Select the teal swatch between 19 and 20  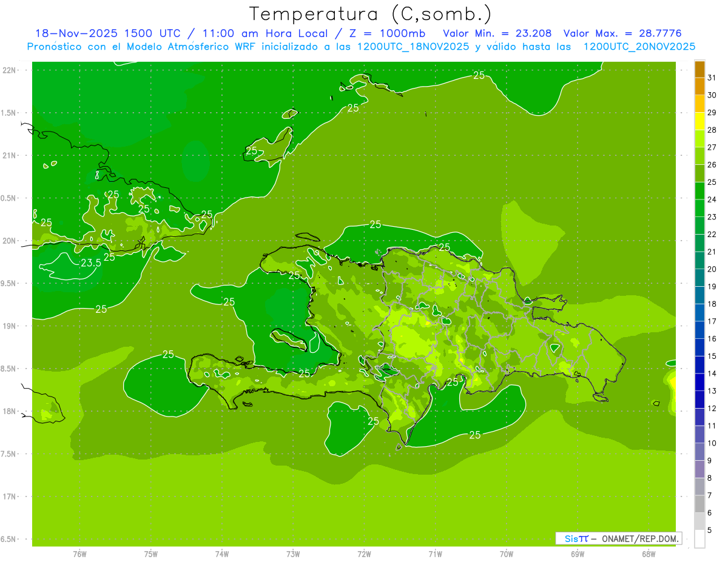click(699, 278)
